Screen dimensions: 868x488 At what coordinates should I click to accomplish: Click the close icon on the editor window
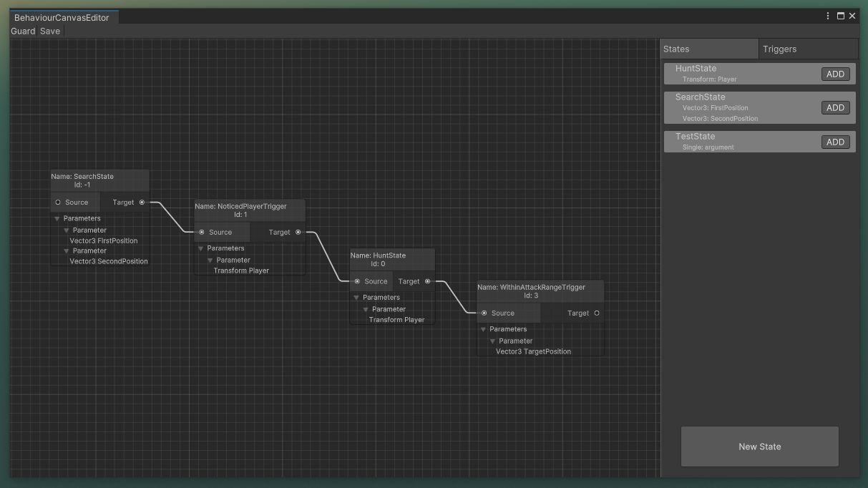click(x=852, y=15)
